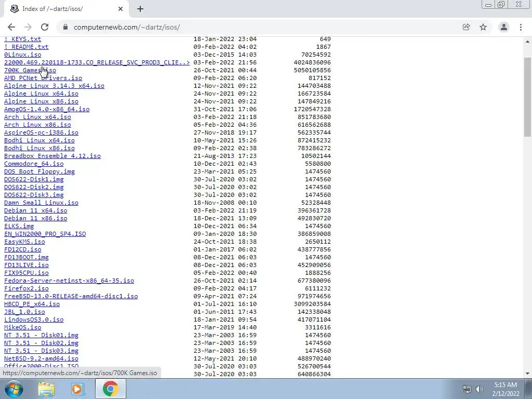Download FD13BOOT.img
This screenshot has width=532, height=399.
tap(26, 258)
